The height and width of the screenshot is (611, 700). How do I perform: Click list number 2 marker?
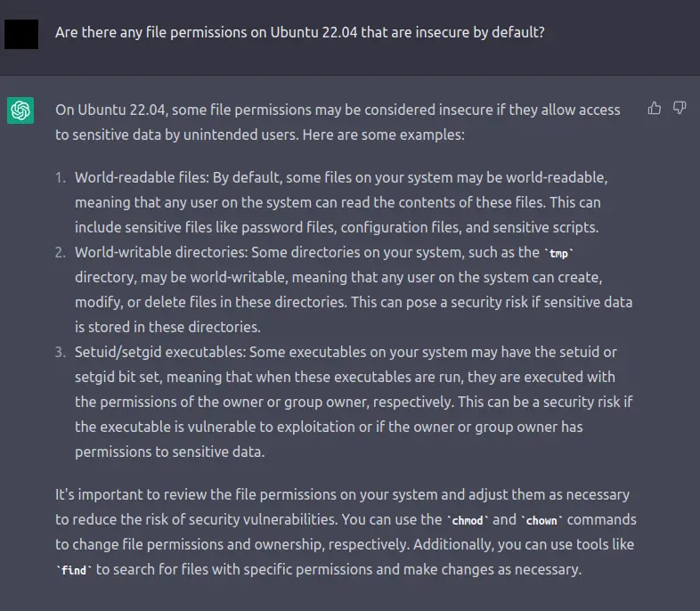point(61,253)
